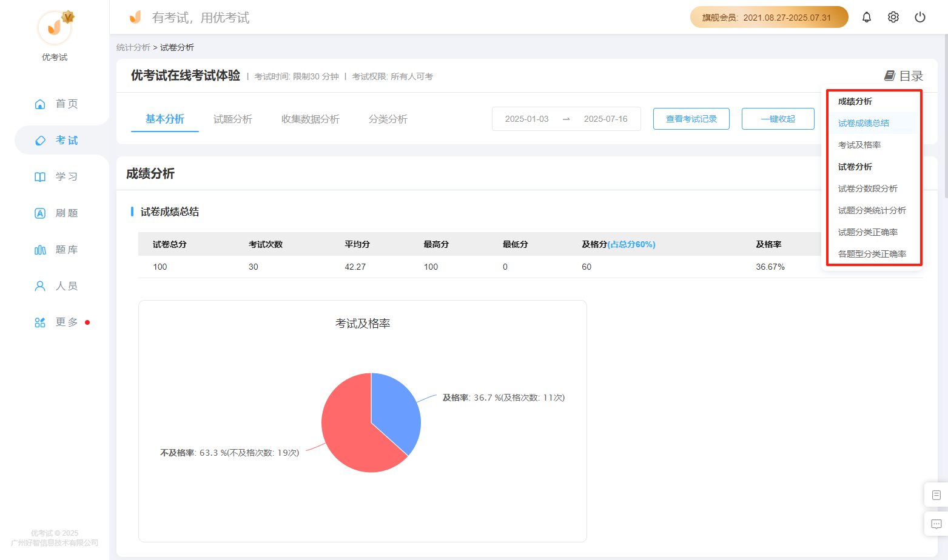Click the page vertical scrollbar

(x=946, y=115)
